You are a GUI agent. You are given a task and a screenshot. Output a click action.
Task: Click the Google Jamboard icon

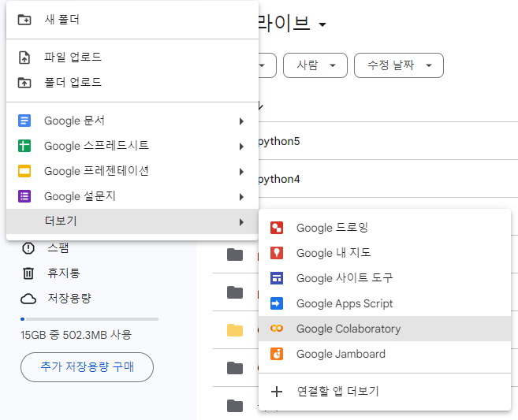click(277, 354)
